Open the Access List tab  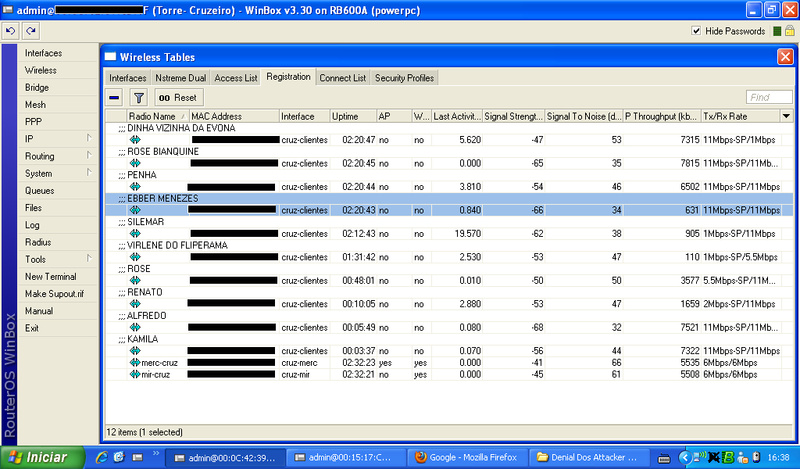click(236, 78)
